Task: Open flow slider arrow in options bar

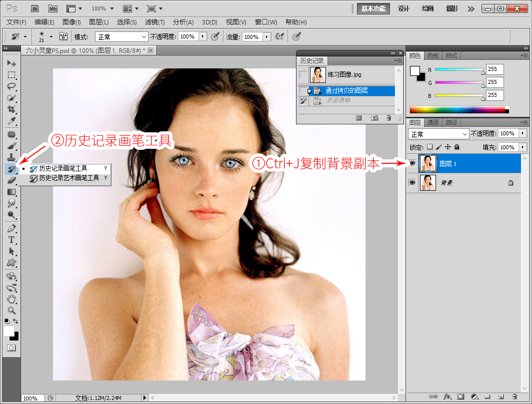Action: [x=267, y=36]
